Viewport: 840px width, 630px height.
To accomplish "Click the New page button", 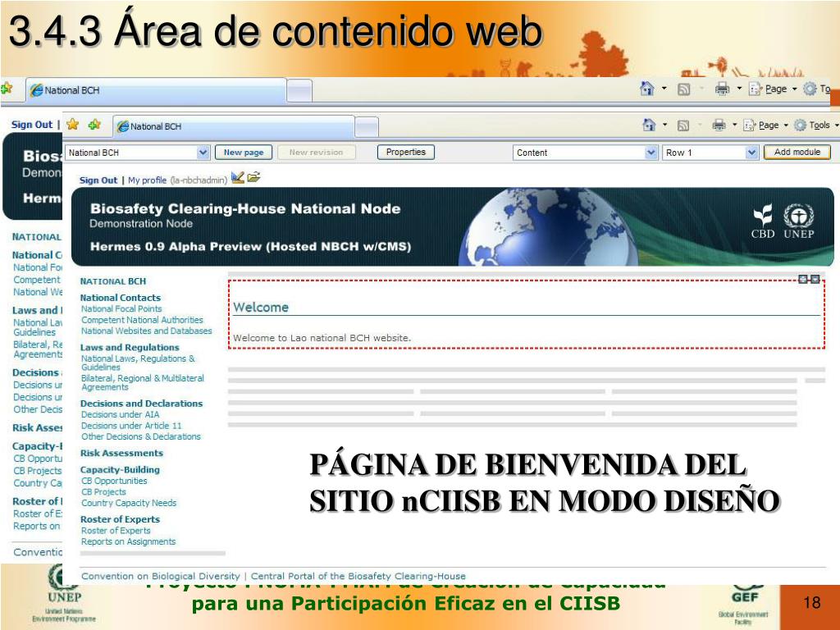I will [243, 152].
